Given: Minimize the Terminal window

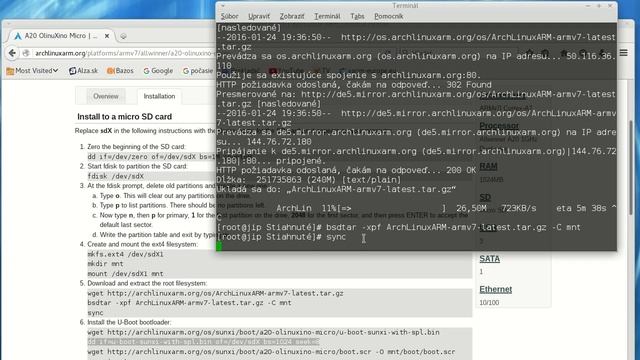Looking at the screenshot, I should (x=588, y=6).
